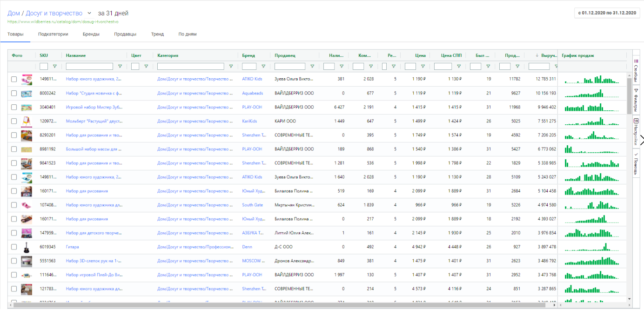The width and height of the screenshot is (644, 310).
Task: Check the first row ATIKO Kids checkbox
Action: tap(14, 79)
